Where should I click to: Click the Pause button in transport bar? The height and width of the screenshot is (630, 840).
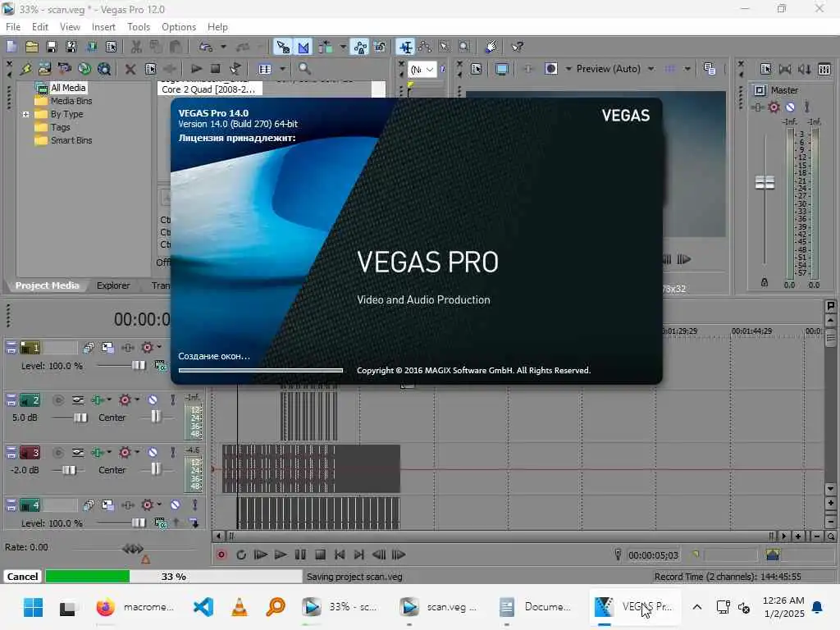click(x=300, y=555)
